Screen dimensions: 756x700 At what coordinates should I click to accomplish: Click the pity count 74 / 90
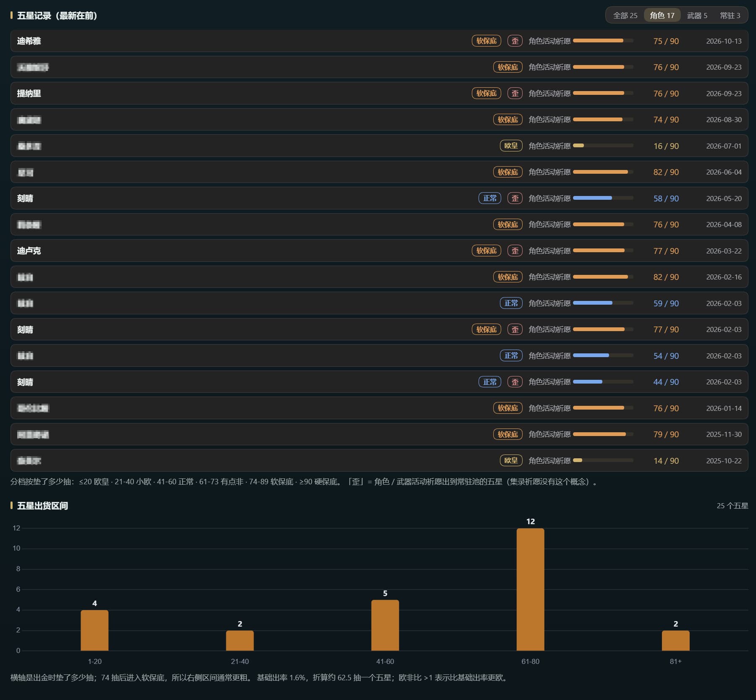[666, 120]
